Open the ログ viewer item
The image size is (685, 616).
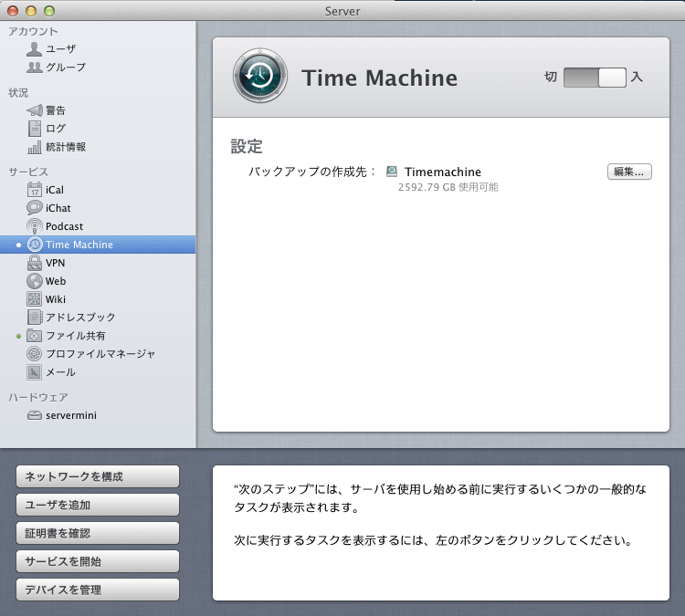pyautogui.click(x=55, y=129)
